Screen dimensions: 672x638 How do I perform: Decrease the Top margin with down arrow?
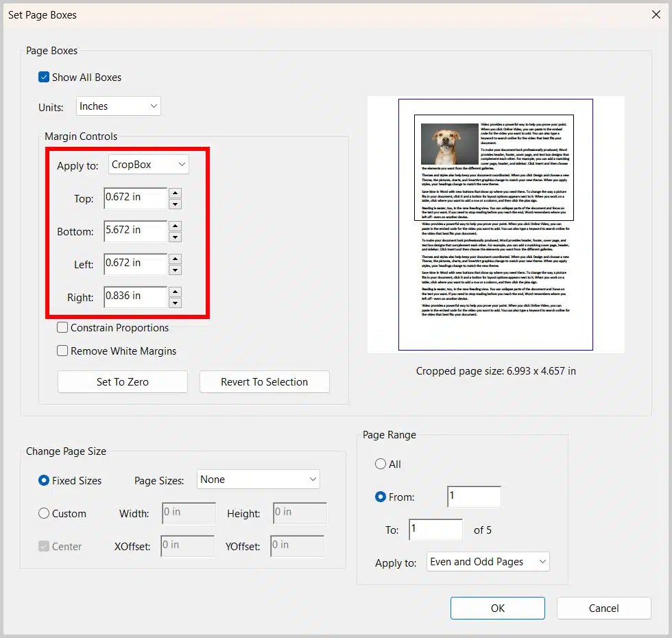[175, 204]
